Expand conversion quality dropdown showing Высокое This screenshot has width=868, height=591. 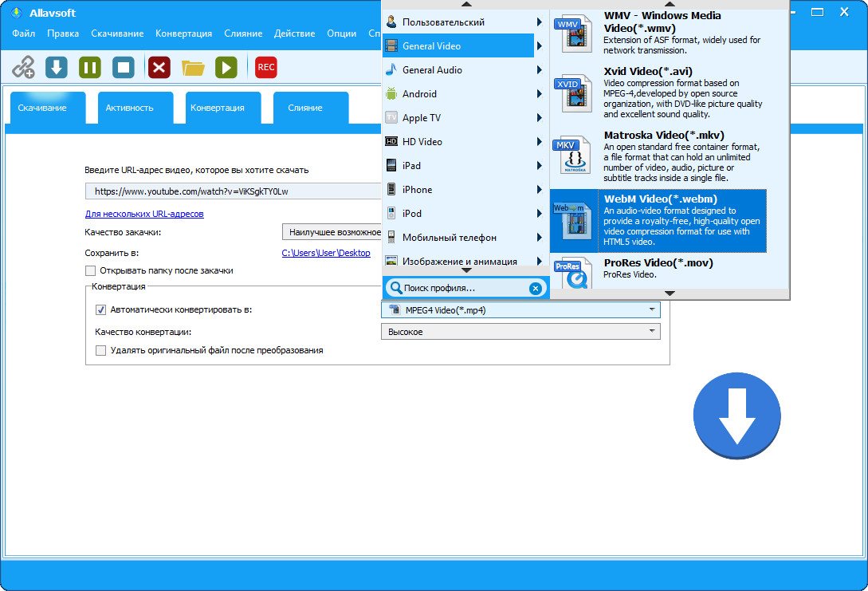click(x=520, y=332)
